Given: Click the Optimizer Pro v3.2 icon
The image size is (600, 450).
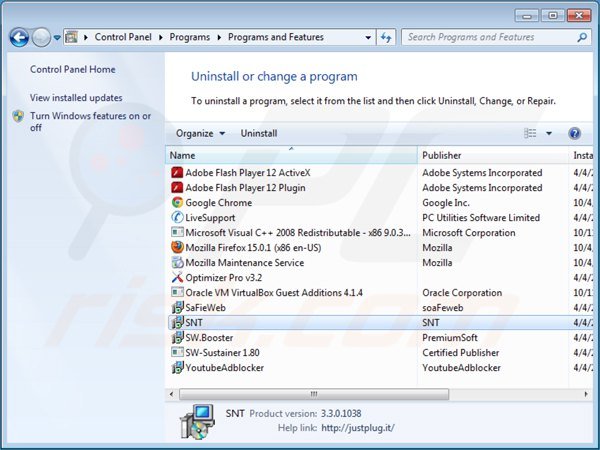Looking at the screenshot, I should click(x=177, y=277).
